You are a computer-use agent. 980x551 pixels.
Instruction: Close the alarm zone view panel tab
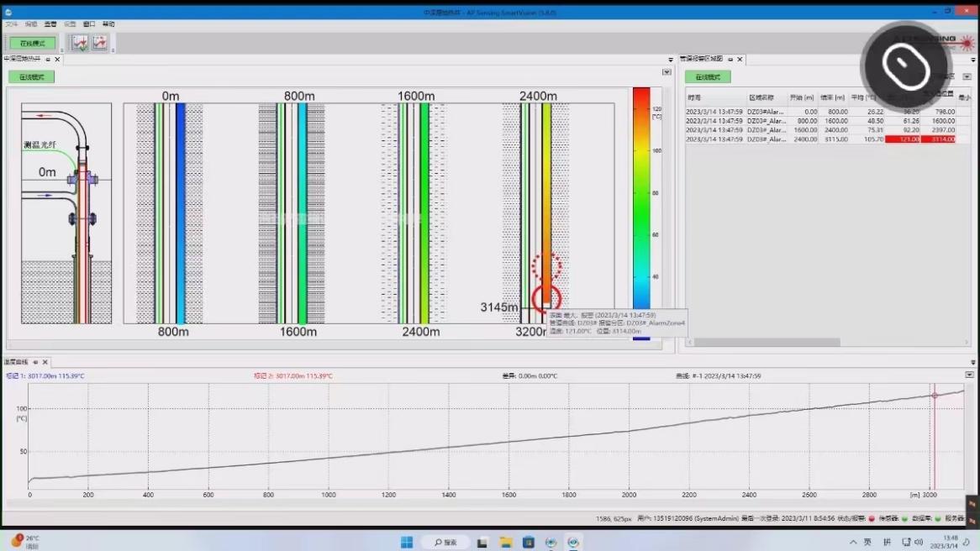(x=740, y=60)
